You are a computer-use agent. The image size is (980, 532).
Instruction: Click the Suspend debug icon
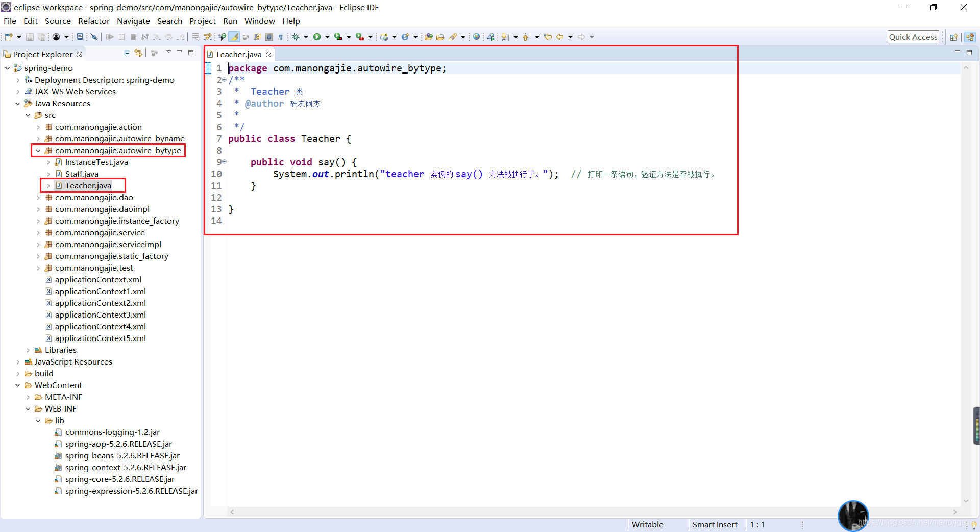pyautogui.click(x=121, y=37)
